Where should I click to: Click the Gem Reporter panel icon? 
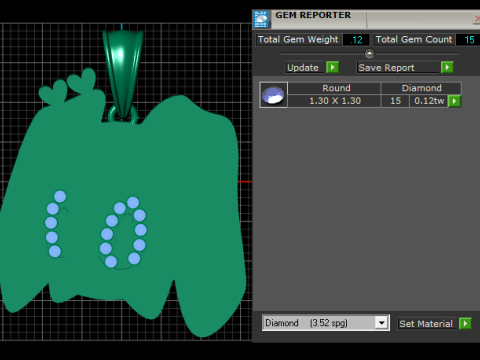261,19
